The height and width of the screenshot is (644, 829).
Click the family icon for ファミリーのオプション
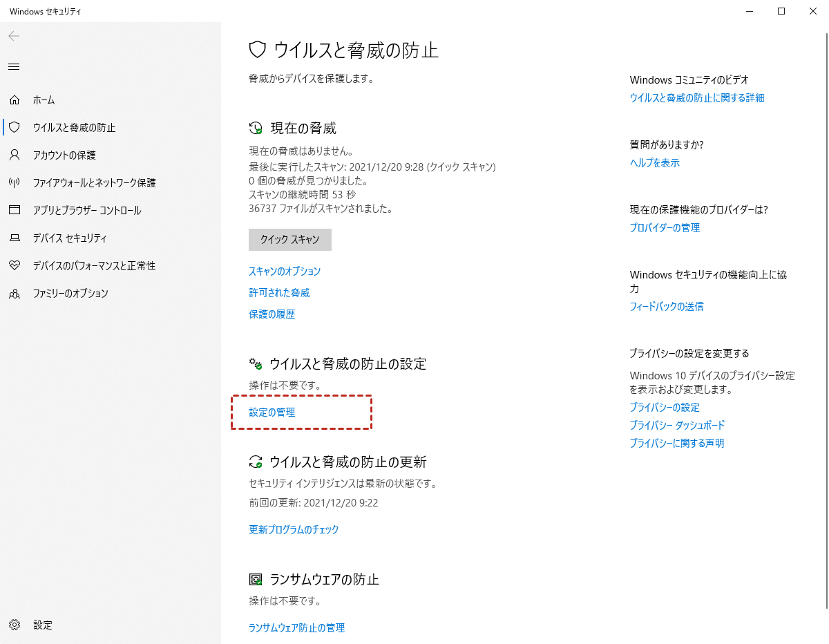coord(14,294)
